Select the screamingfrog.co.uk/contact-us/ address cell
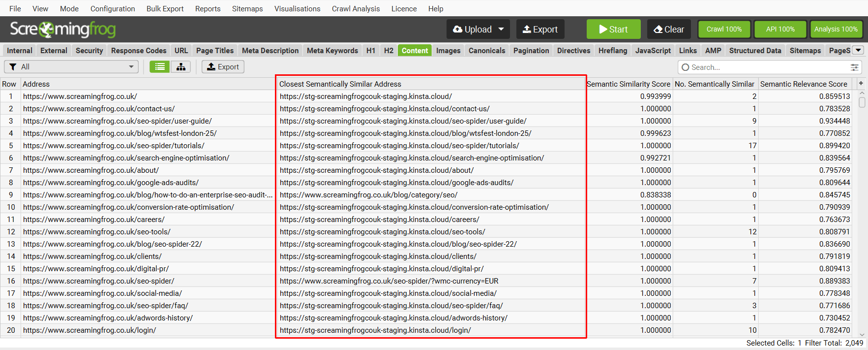This screenshot has height=350, width=868. (x=148, y=108)
